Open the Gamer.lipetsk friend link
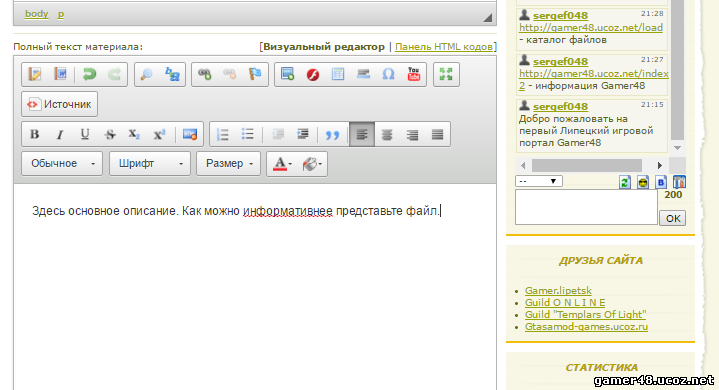Image resolution: width=719 pixels, height=390 pixels. pos(558,291)
